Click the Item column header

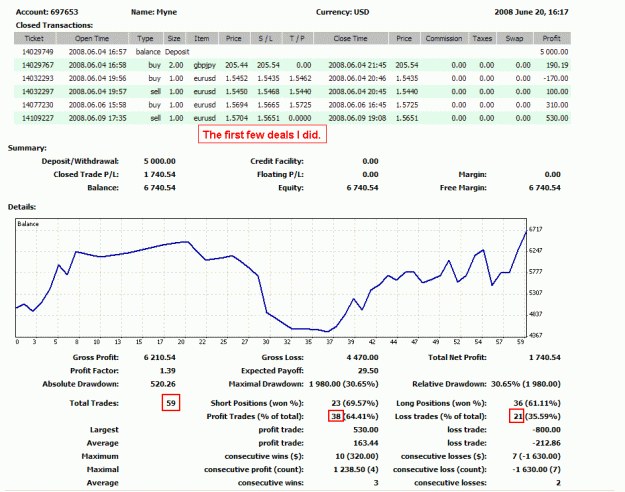point(202,38)
